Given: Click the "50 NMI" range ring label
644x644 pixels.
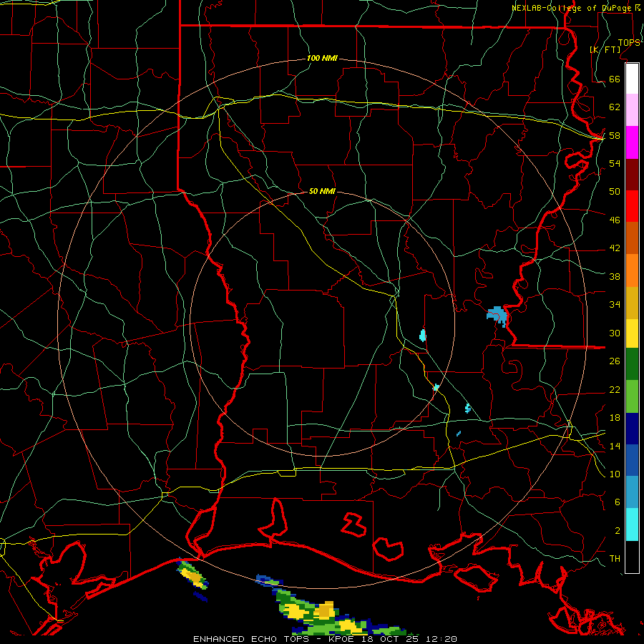Looking at the screenshot, I should click(x=322, y=191).
